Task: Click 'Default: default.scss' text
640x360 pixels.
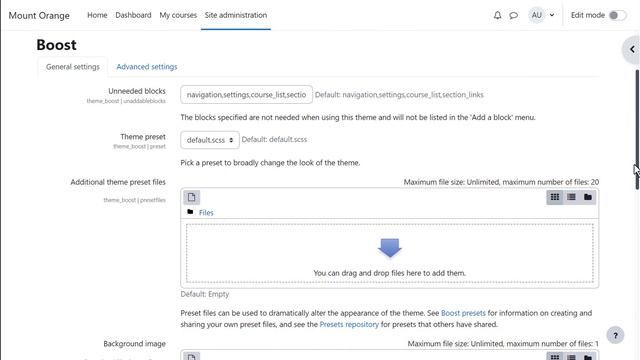Action: (274, 140)
